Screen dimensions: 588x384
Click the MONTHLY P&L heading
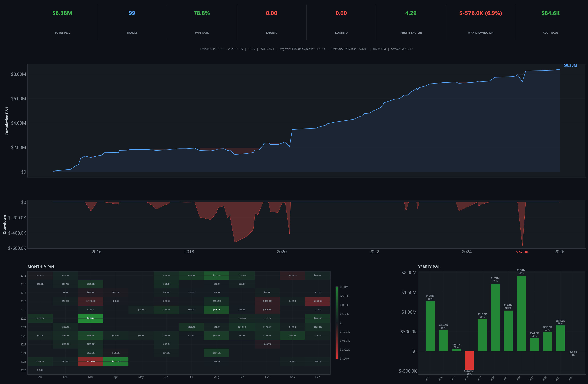coord(41,267)
